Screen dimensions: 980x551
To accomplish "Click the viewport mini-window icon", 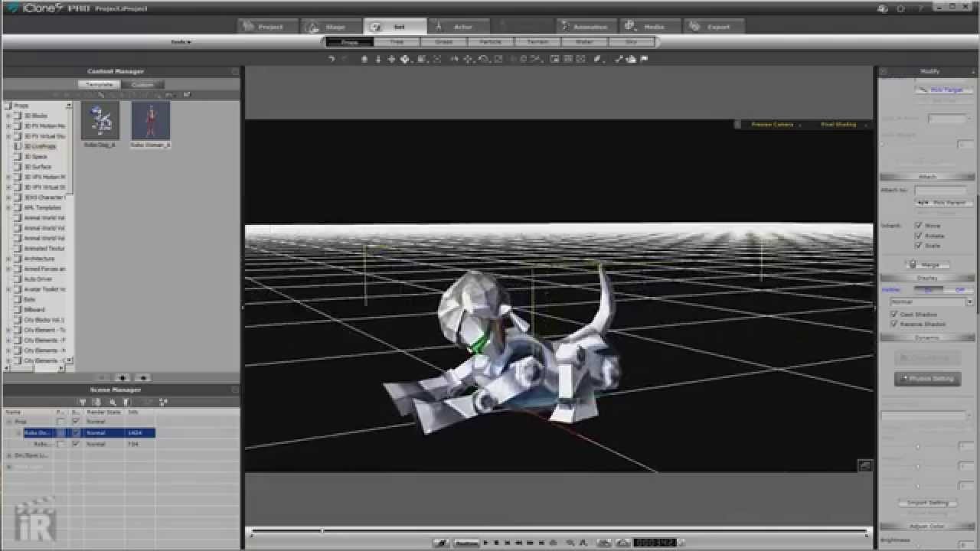I will [x=864, y=465].
